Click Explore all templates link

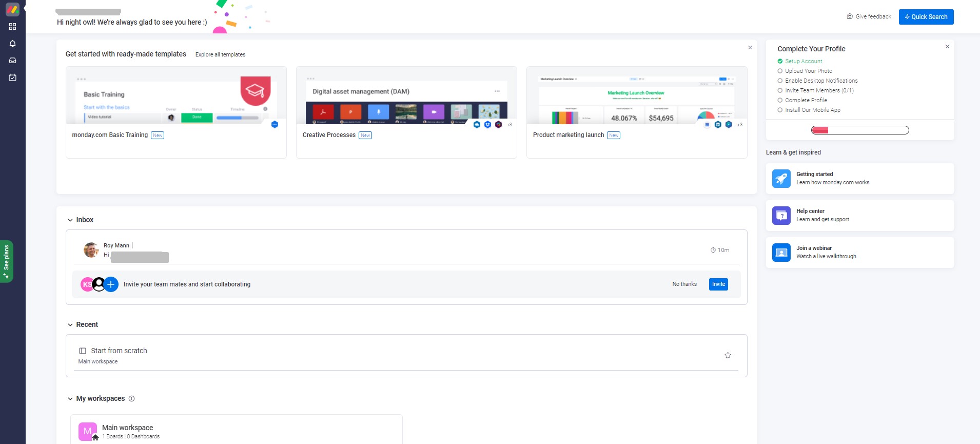220,54
